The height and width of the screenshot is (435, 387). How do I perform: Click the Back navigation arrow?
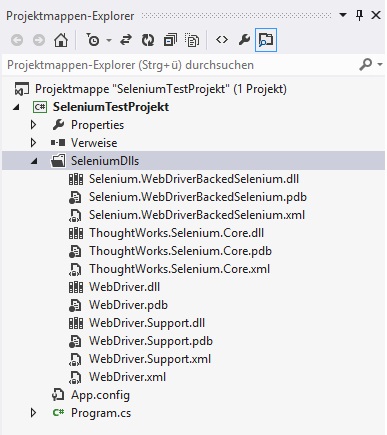pyautogui.click(x=17, y=40)
